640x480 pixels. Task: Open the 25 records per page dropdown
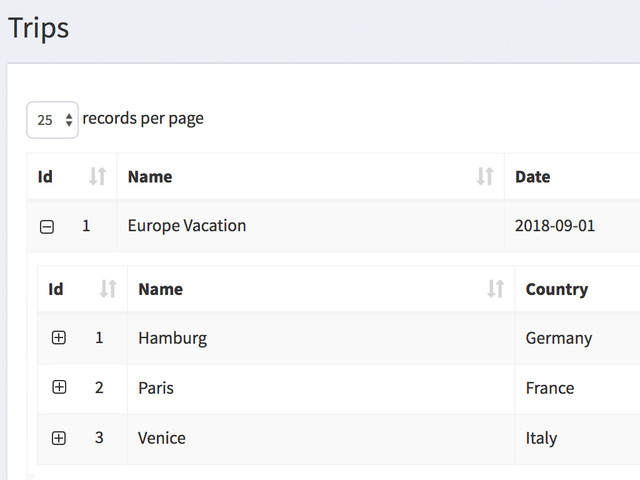tap(52, 120)
